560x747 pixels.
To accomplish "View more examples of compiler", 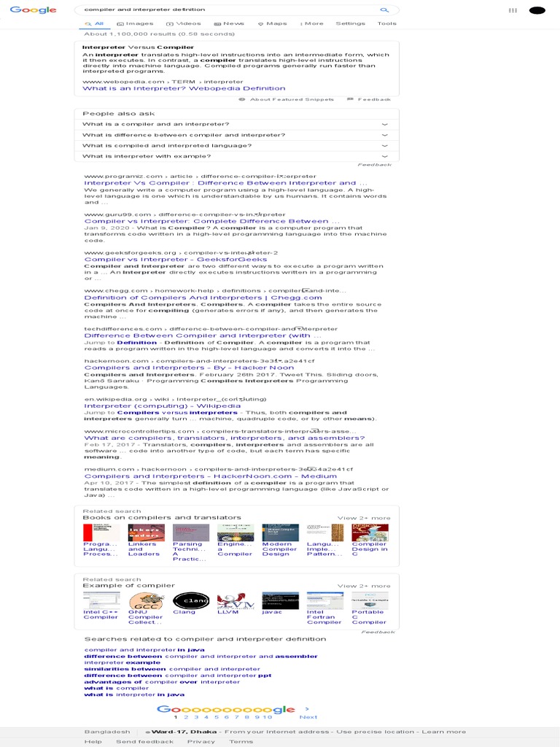I will coord(364,586).
